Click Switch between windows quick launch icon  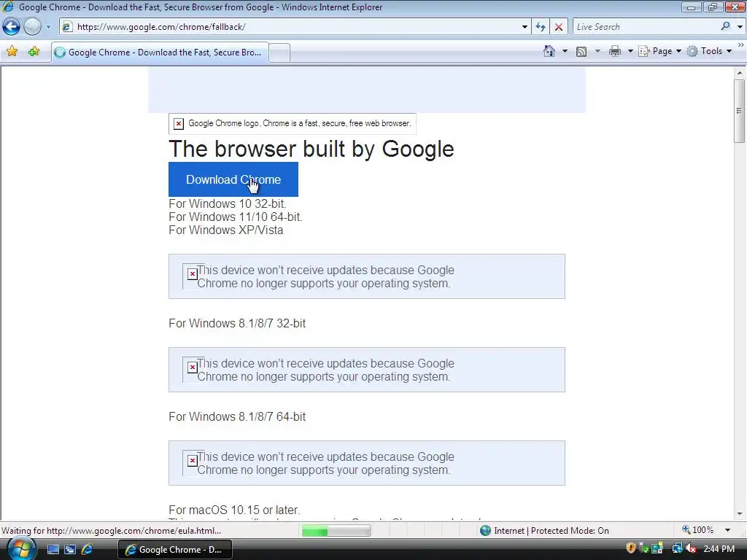click(x=70, y=550)
